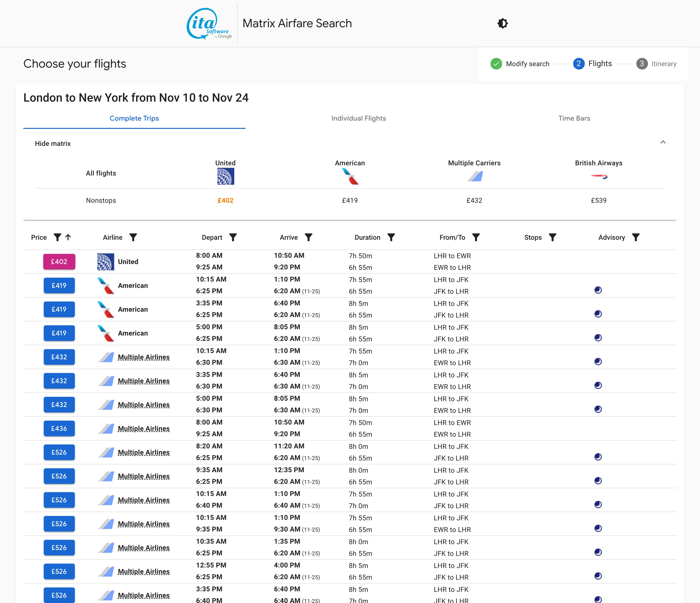Click Multiple Airlines link in the £436 row
The width and height of the screenshot is (700, 603).
(x=144, y=429)
